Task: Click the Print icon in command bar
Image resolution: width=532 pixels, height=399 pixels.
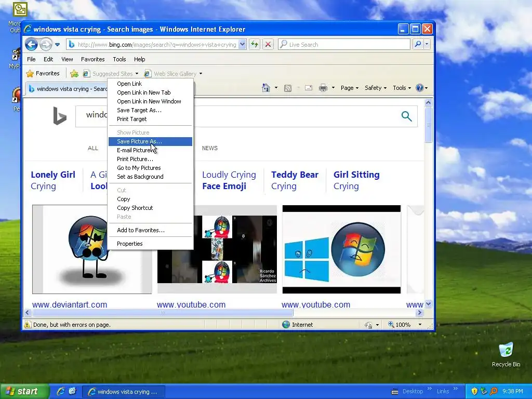Action: (x=323, y=88)
